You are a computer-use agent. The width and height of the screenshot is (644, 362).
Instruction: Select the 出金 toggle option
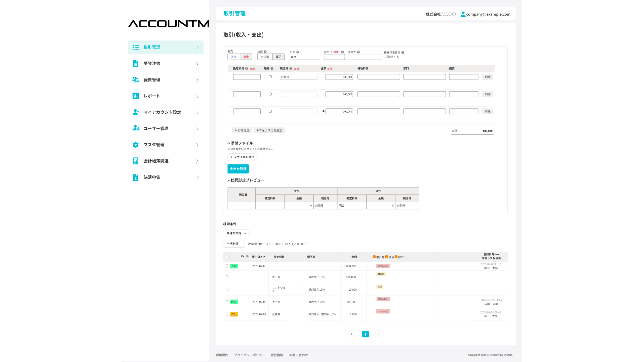tap(246, 57)
